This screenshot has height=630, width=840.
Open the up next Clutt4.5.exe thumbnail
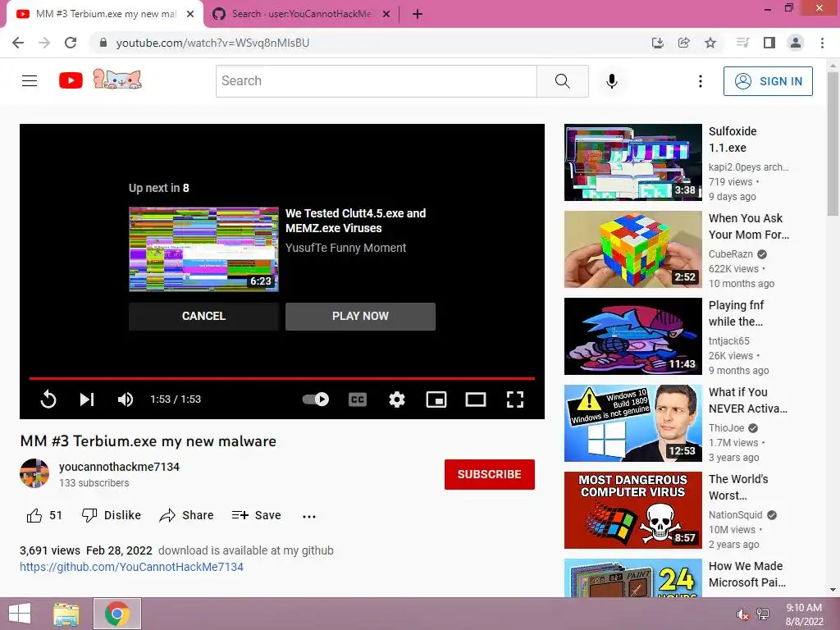coord(203,249)
